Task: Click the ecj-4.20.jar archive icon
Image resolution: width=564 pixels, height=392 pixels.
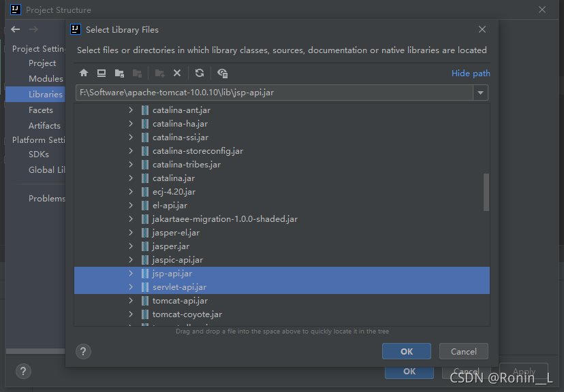Action: tap(145, 192)
